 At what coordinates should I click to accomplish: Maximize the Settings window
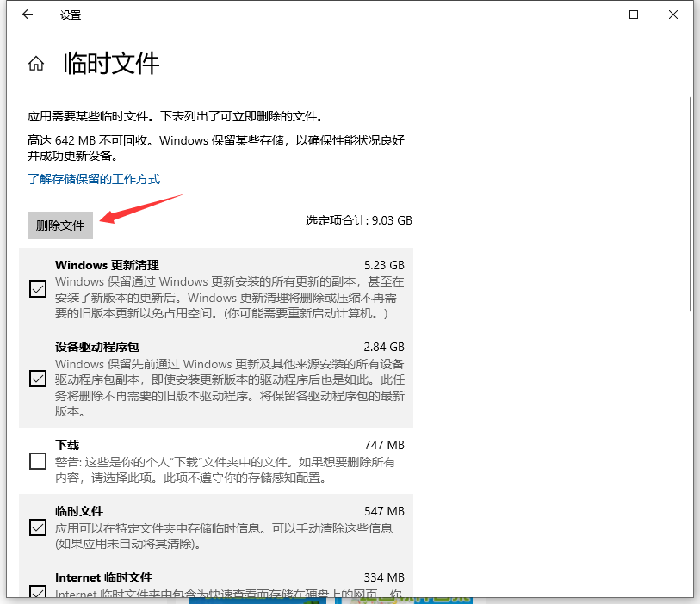(634, 15)
